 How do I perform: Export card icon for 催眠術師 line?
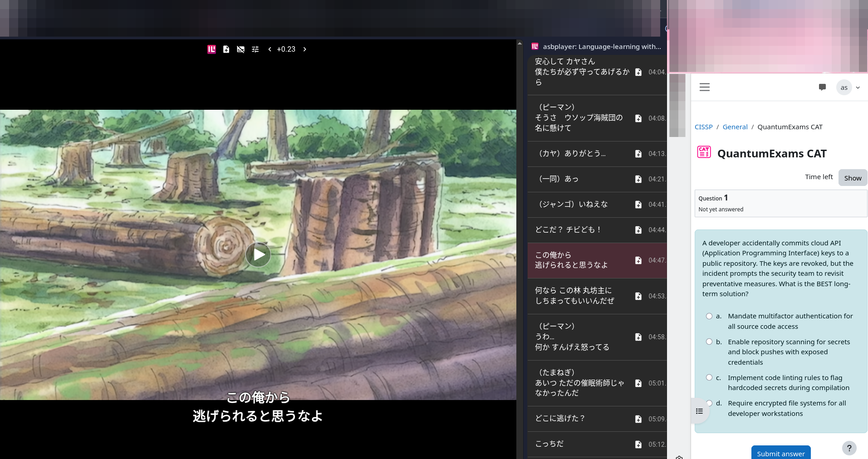(x=638, y=383)
